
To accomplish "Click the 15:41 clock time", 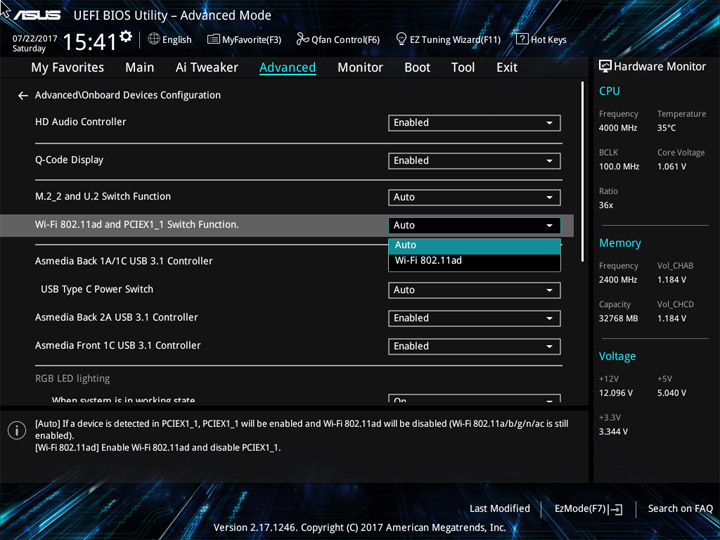I will tap(90, 42).
